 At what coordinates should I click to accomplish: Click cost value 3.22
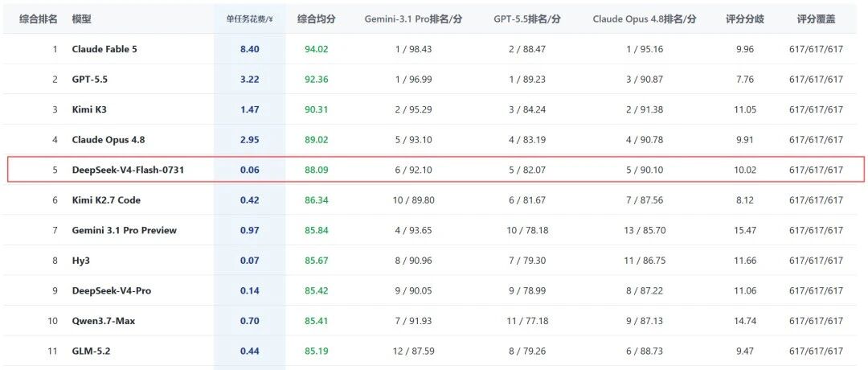pos(250,79)
